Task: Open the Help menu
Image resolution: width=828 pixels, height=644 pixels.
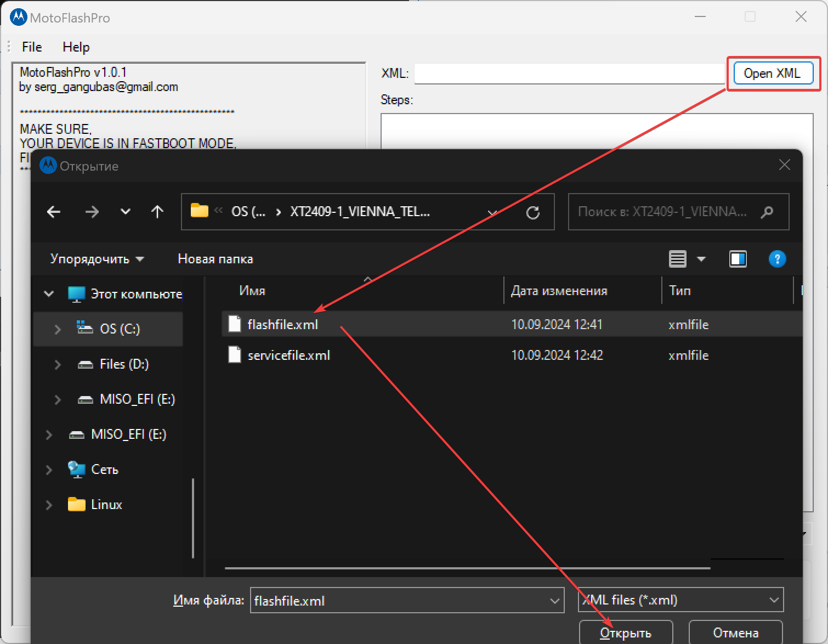Action: (76, 47)
